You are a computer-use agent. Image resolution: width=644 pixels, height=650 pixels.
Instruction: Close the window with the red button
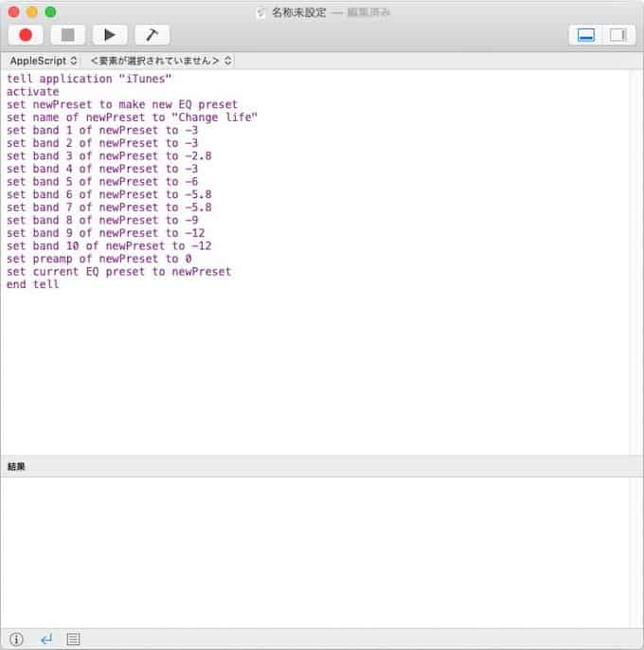14,12
